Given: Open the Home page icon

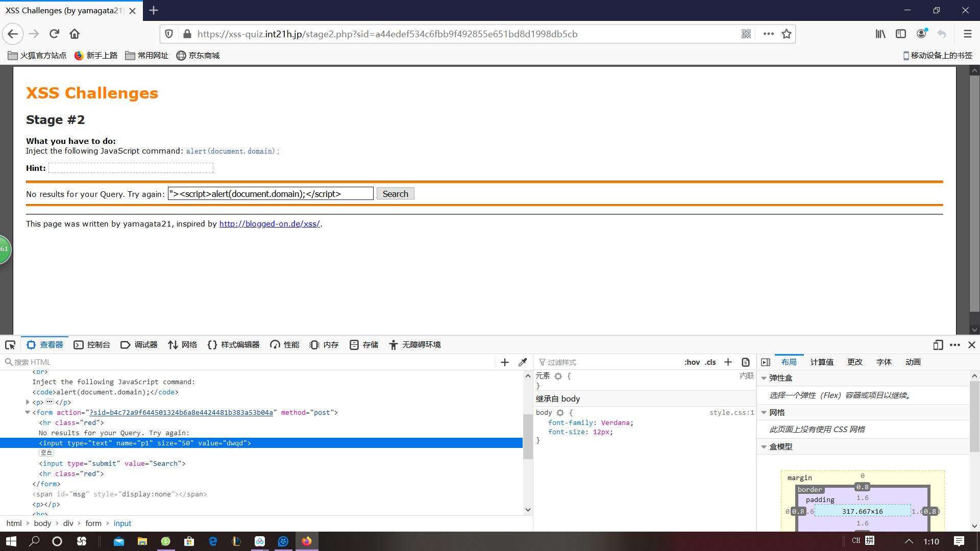Looking at the screenshot, I should [x=75, y=34].
